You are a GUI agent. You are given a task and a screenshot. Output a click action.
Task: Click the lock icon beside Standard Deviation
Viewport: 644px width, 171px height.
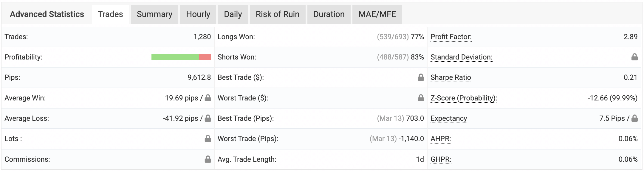[634, 57]
